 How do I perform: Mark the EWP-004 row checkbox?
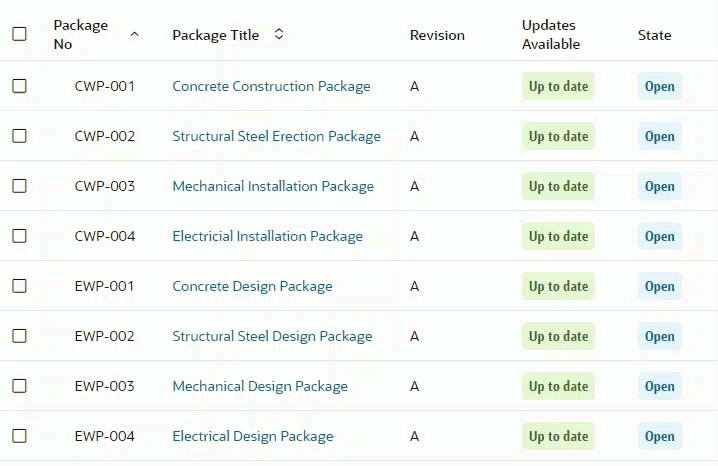(19, 436)
